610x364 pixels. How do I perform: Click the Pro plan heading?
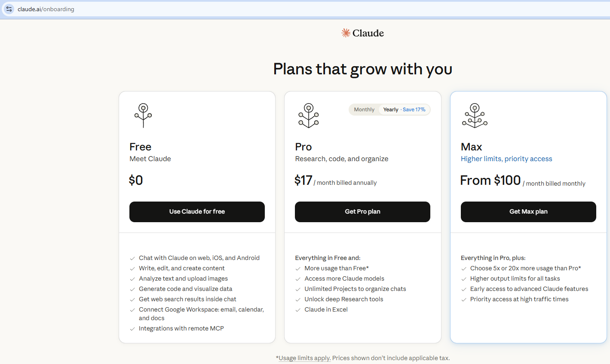click(x=303, y=147)
